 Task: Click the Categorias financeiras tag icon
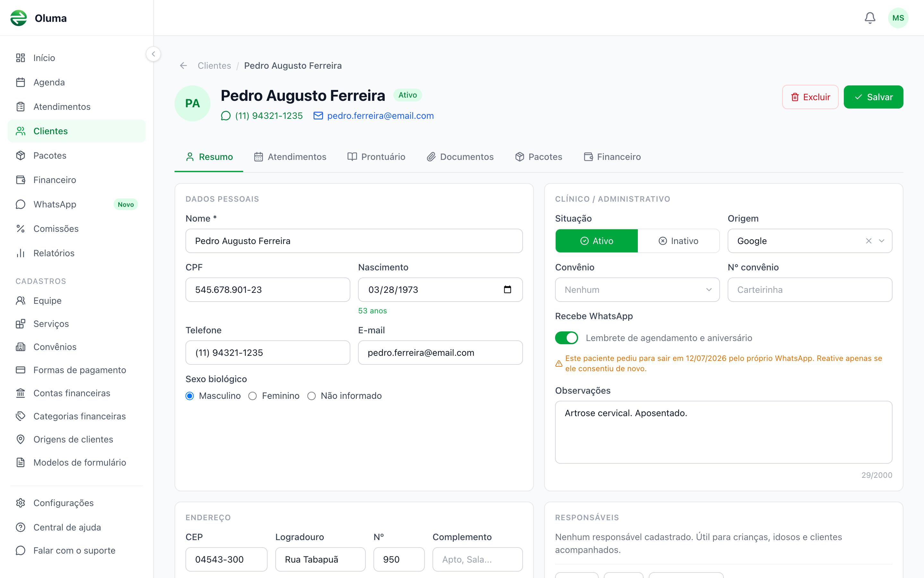(x=21, y=416)
